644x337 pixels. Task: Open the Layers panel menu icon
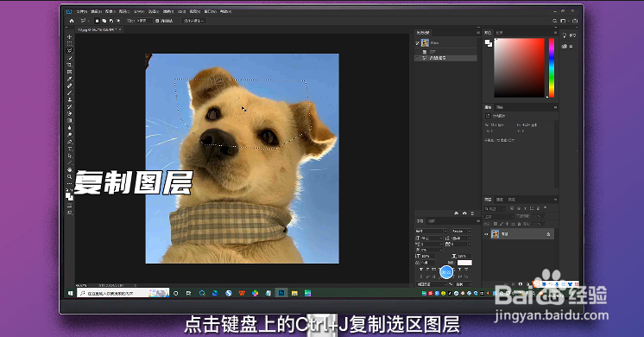(556, 200)
